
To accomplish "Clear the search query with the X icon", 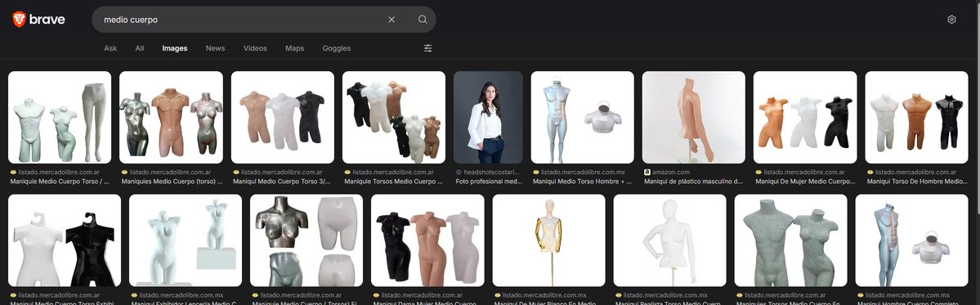I will coord(392,20).
